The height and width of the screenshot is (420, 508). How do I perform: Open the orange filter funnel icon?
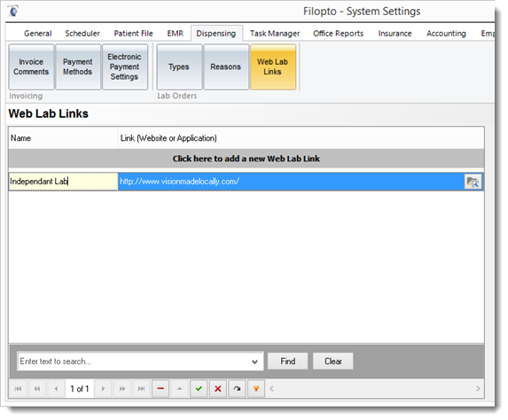tap(256, 389)
